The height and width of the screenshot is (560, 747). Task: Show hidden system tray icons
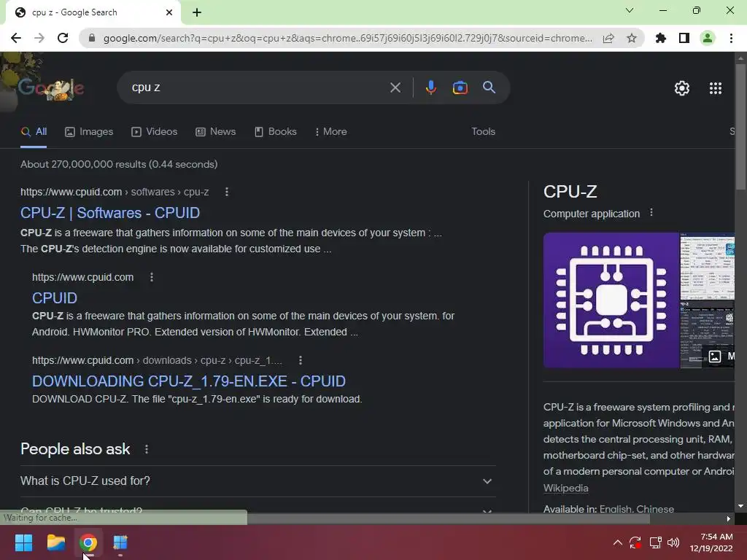click(x=617, y=542)
